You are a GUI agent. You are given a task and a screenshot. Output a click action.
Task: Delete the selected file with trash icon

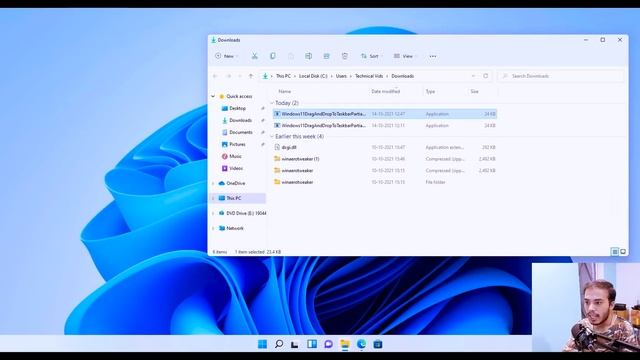pos(345,56)
